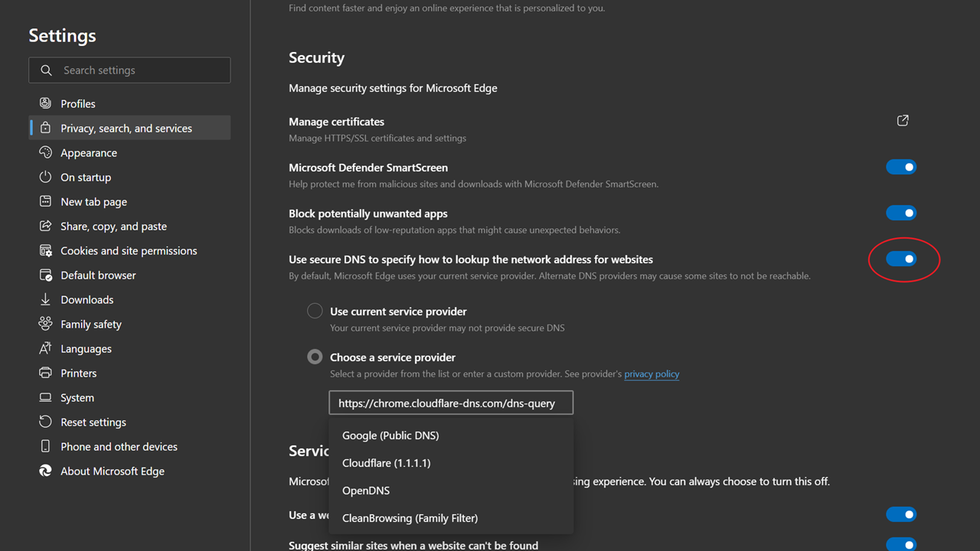The width and height of the screenshot is (980, 551).
Task: Turn off the secure DNS toggle
Action: click(x=901, y=259)
